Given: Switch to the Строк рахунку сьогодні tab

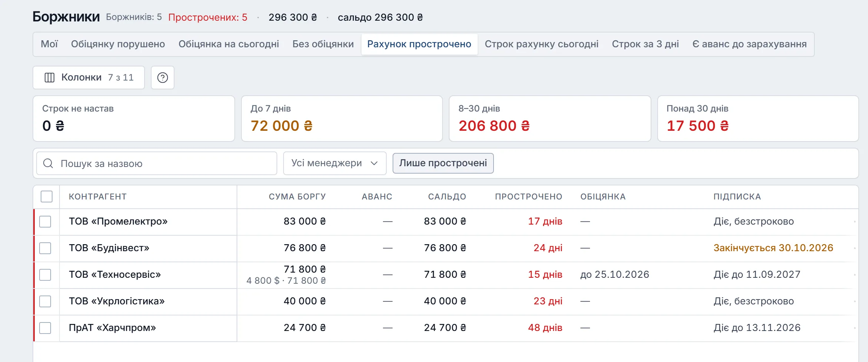Looking at the screenshot, I should point(542,44).
